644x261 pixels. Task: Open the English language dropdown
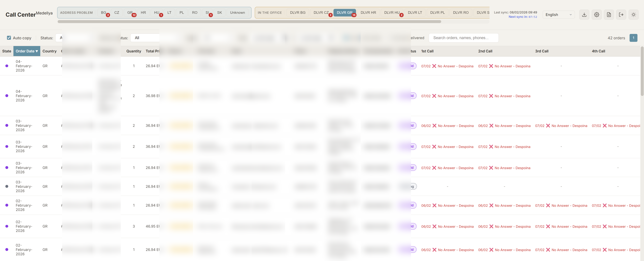click(x=558, y=14)
